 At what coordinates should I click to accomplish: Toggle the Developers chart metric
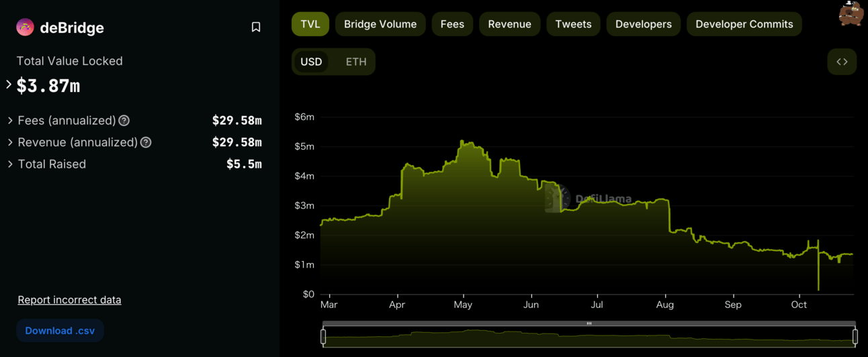[x=644, y=24]
